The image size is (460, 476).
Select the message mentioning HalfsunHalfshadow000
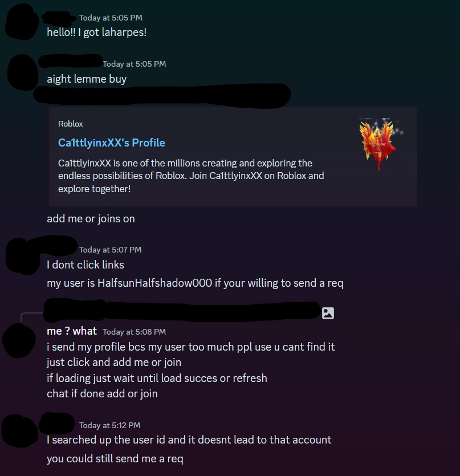[195, 283]
